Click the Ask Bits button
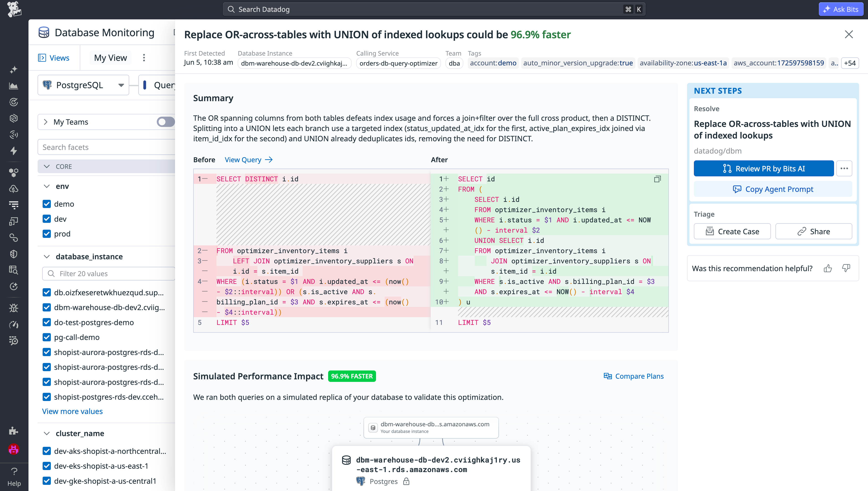 click(x=841, y=9)
